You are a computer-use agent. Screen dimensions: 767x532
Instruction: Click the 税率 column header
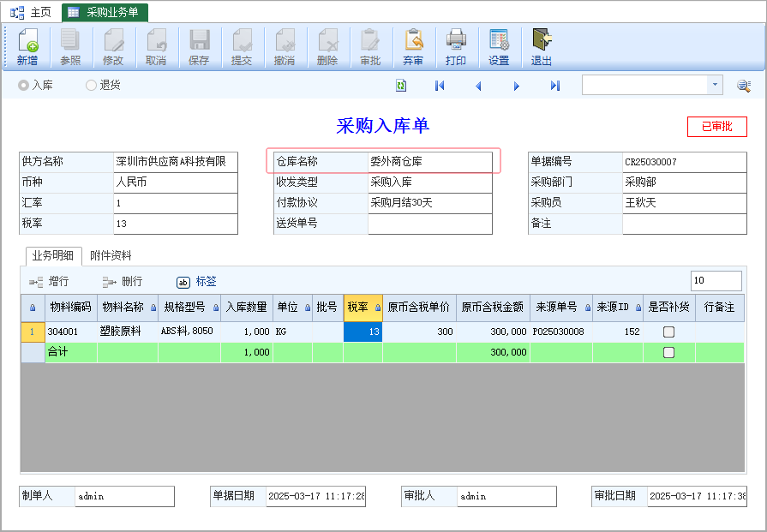pos(363,307)
